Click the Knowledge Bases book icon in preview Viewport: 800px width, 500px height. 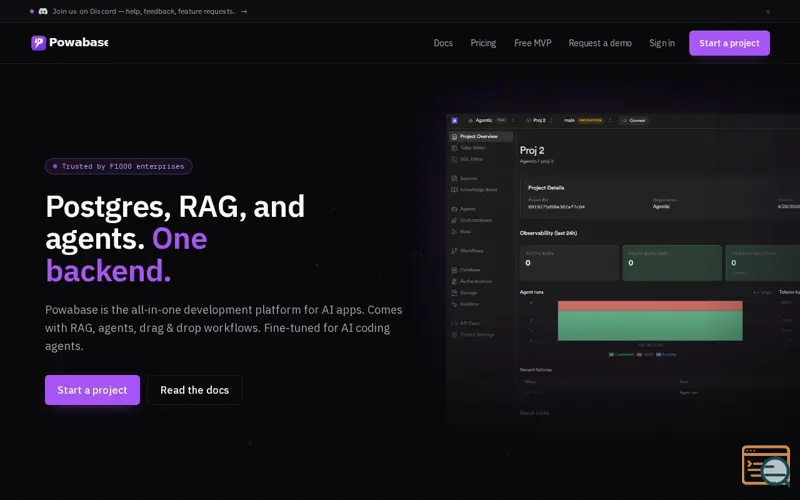[454, 190]
